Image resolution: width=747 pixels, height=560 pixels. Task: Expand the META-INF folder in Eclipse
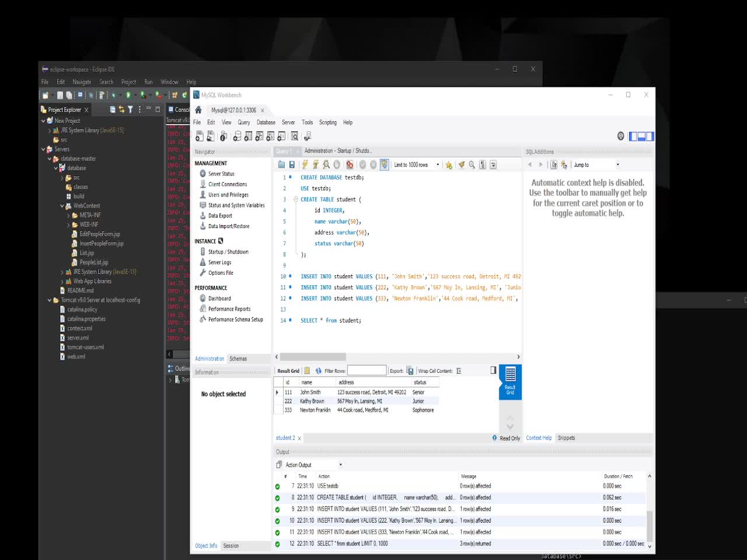point(68,215)
